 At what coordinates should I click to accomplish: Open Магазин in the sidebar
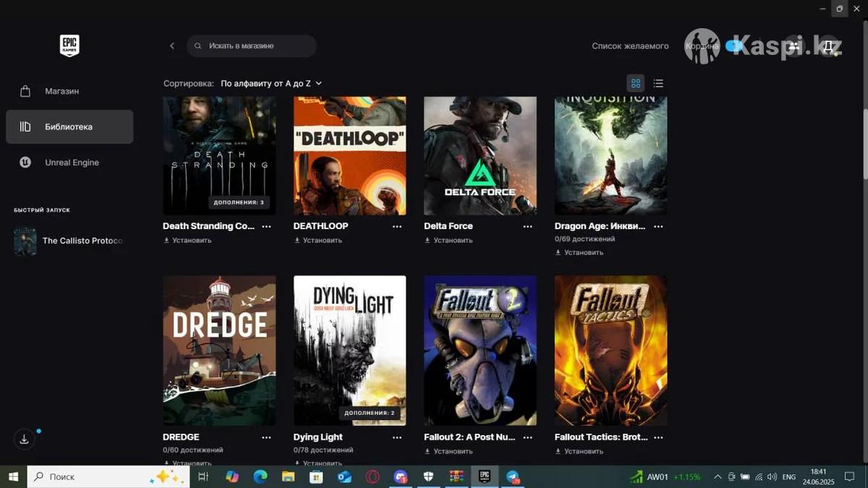point(69,91)
